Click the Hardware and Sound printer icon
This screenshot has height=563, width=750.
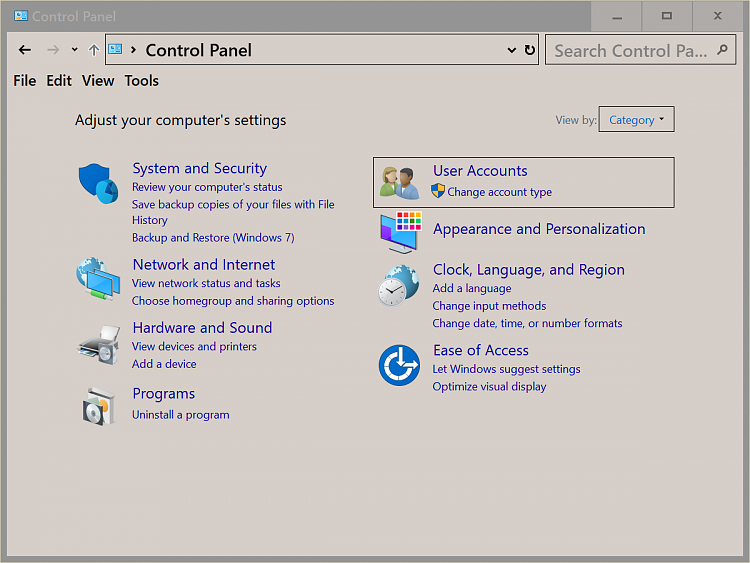point(99,345)
